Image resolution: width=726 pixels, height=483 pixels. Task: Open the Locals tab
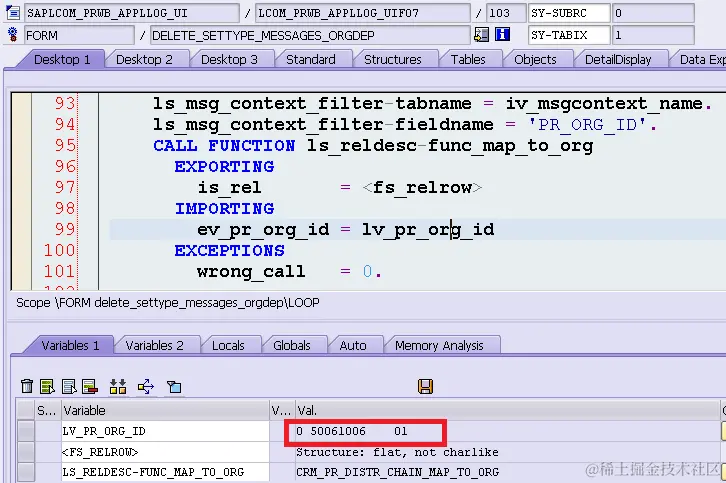228,345
